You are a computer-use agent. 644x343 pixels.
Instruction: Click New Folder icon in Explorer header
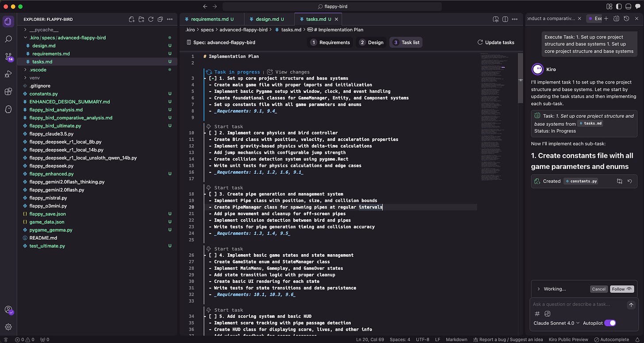point(141,19)
